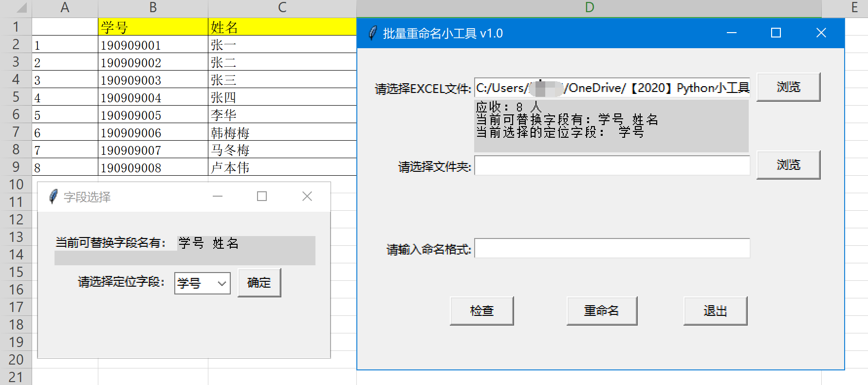868x385 pixels.
Task: Select column B header in spreadsheet
Action: [153, 8]
